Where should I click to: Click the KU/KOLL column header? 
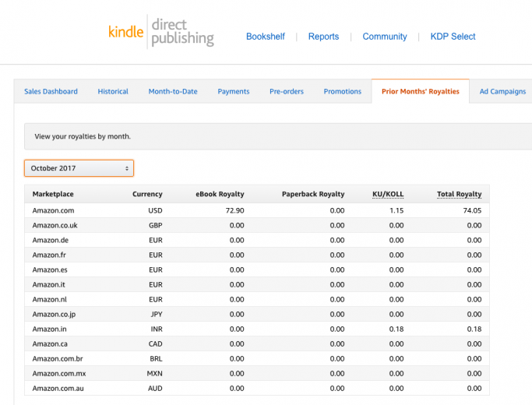click(388, 194)
